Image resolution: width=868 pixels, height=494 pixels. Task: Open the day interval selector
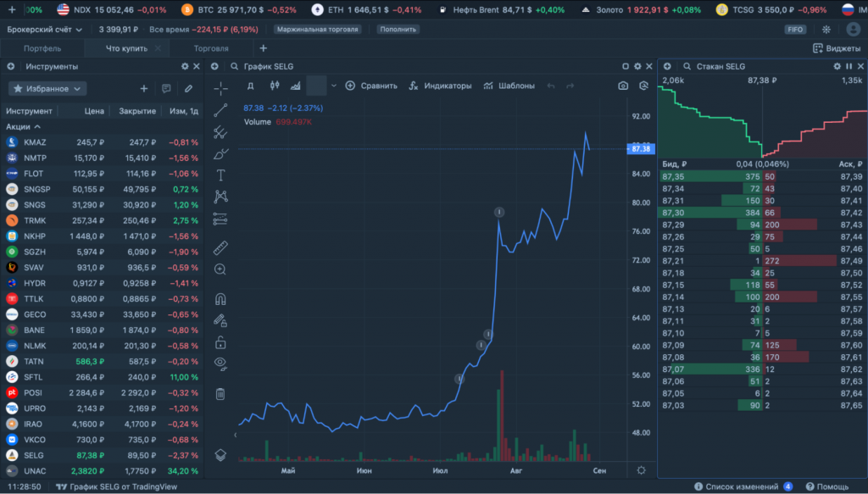pyautogui.click(x=250, y=86)
